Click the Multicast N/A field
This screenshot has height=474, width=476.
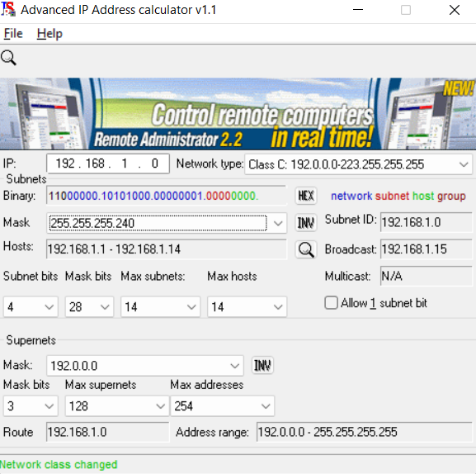tap(427, 276)
